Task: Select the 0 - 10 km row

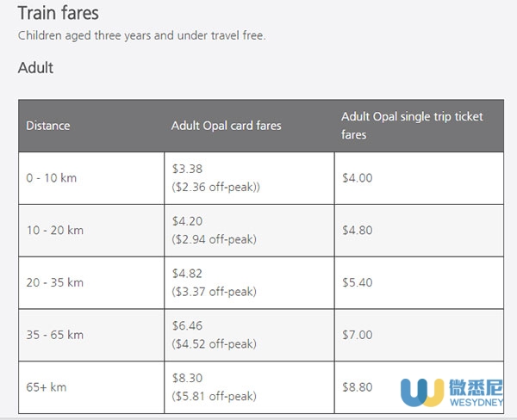Action: (261, 178)
